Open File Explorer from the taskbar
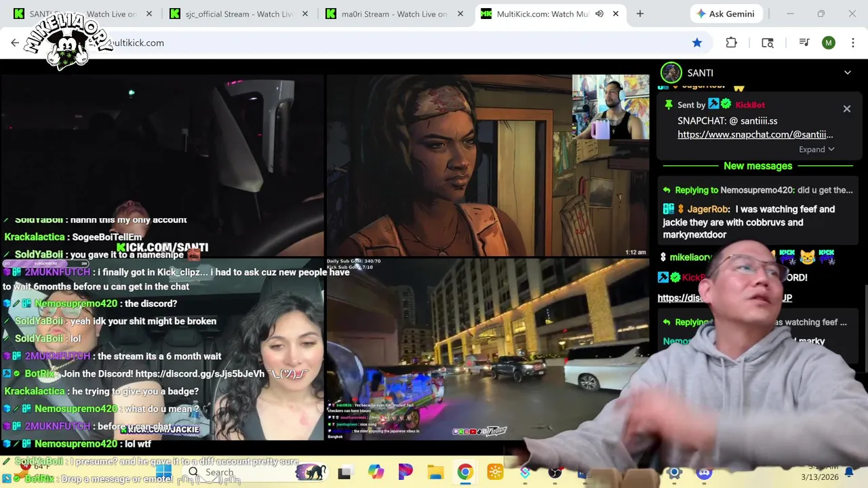Viewport: 868px width, 488px height. pyautogui.click(x=435, y=472)
